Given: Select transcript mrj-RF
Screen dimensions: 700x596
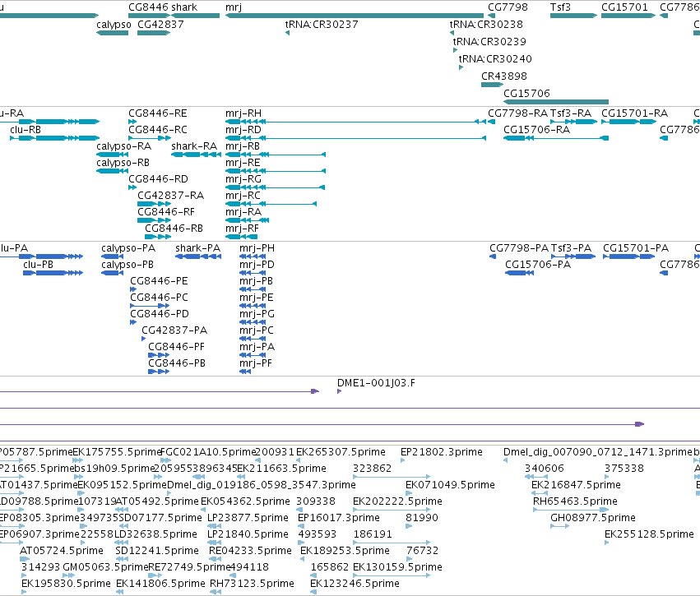Looking at the screenshot, I should [242, 237].
